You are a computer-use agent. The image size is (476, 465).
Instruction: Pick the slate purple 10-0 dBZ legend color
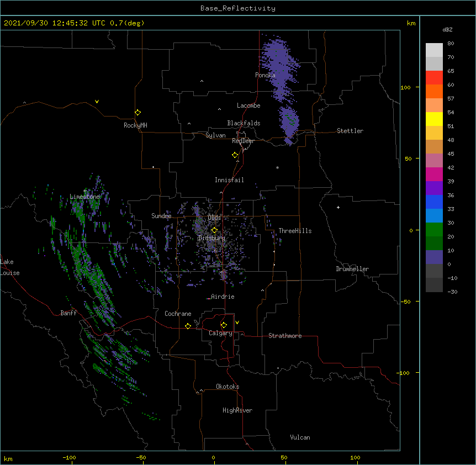[434, 257]
